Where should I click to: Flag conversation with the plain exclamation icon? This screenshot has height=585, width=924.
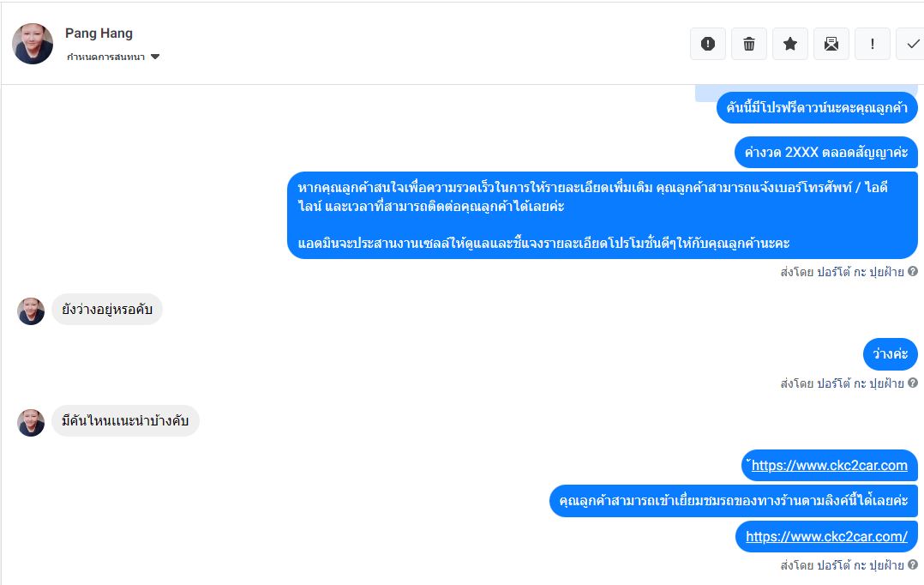pos(873,44)
